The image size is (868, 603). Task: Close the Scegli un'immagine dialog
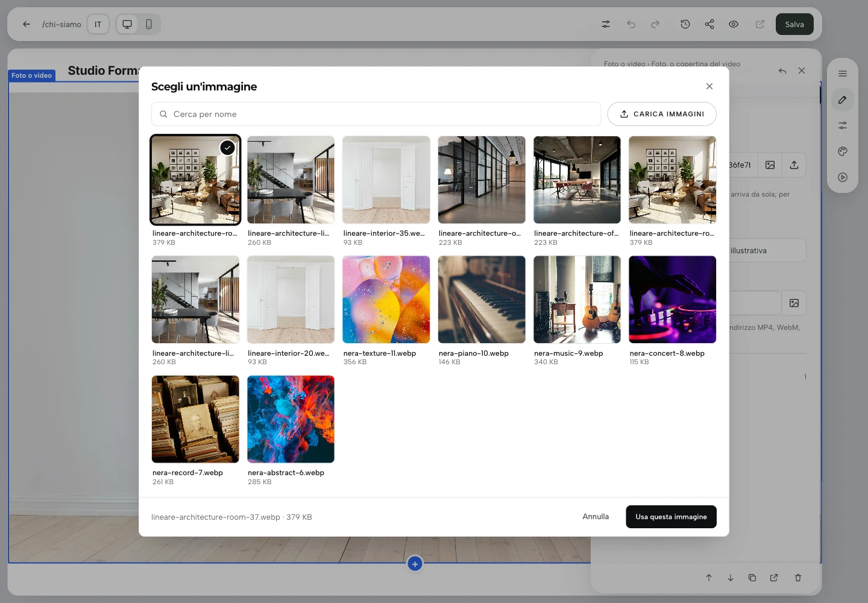(709, 86)
